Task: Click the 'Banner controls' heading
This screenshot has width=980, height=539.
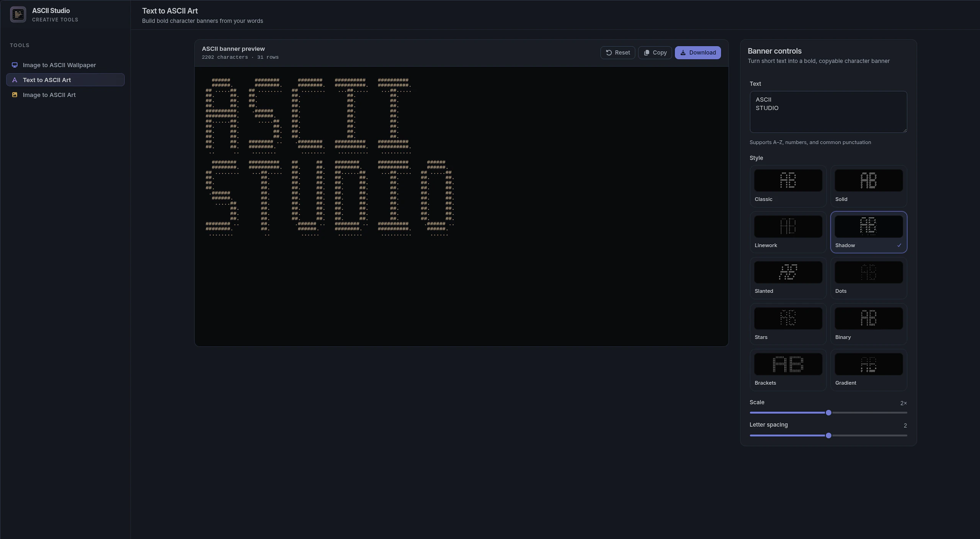Action: click(x=774, y=51)
